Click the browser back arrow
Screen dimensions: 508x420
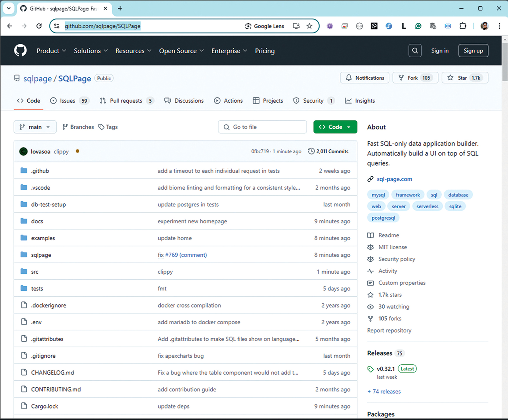pyautogui.click(x=10, y=26)
